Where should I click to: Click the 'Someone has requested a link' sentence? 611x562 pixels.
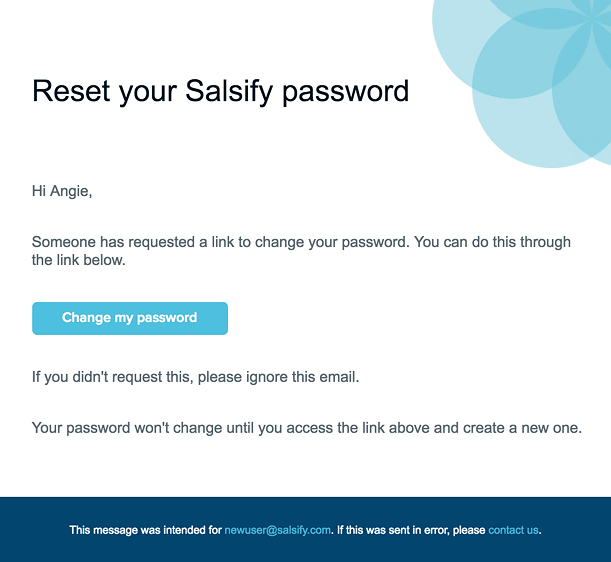pos(221,242)
